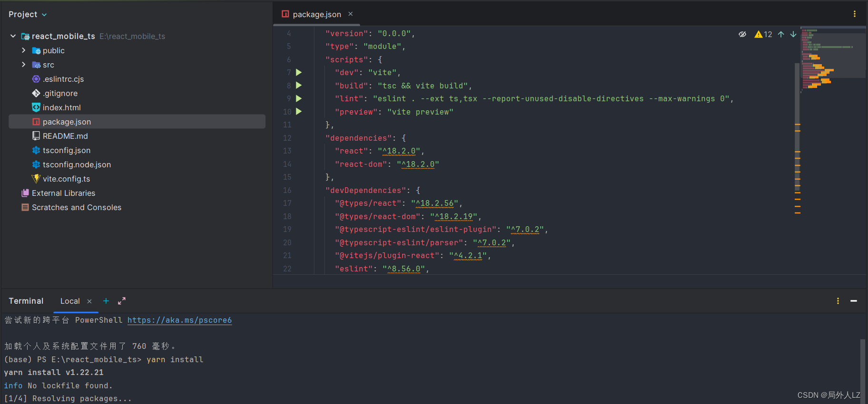Open the Project view dropdown
Screen dimensions: 868x404
pyautogui.click(x=28, y=14)
